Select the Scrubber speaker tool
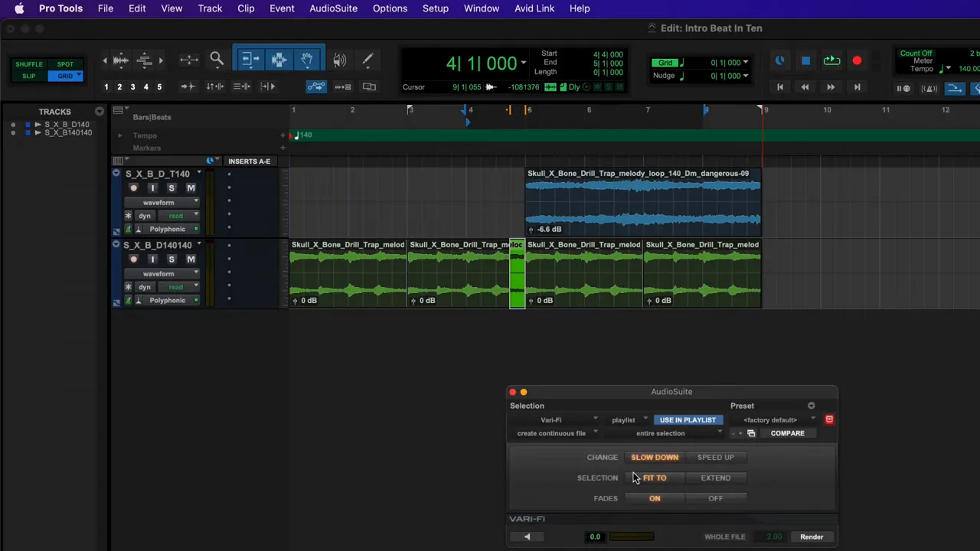 pos(340,60)
